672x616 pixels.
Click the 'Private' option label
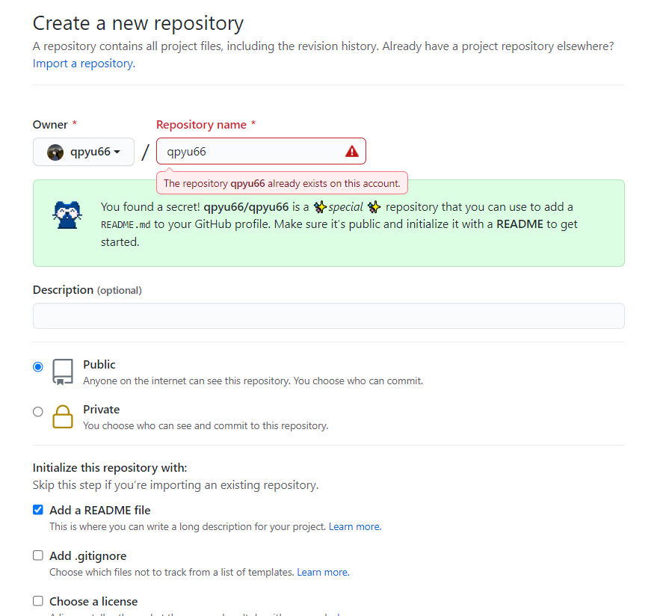tap(102, 410)
